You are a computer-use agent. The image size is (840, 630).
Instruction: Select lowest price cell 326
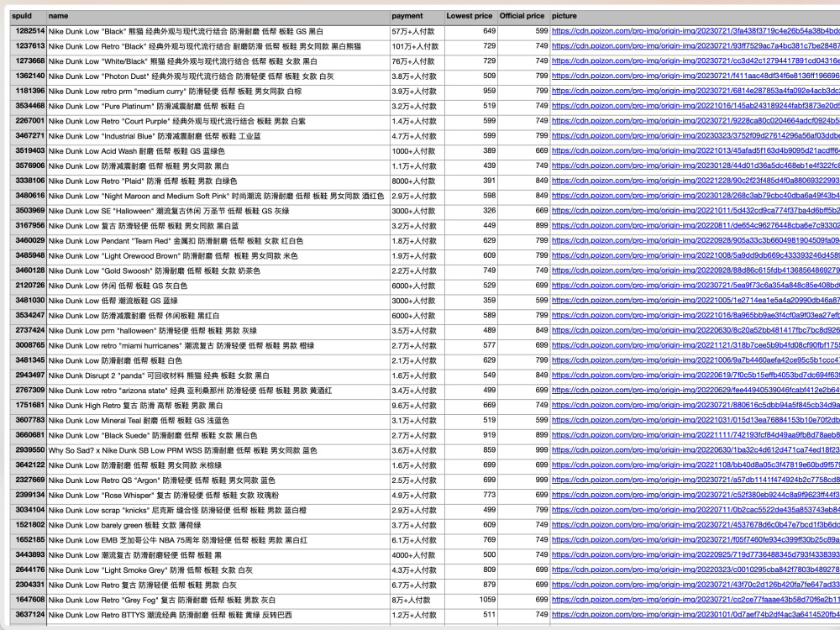click(x=471, y=211)
